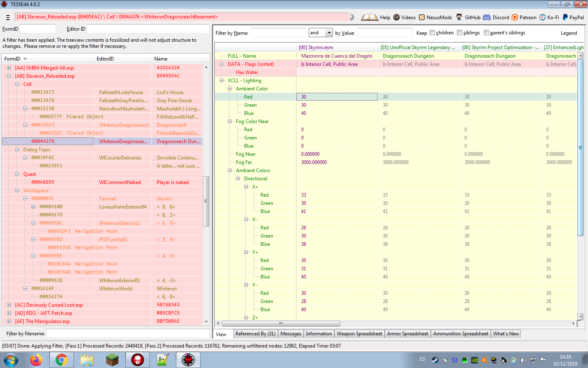Click the NVIDIA tray icon
Image resolution: width=588 pixels, height=368 pixels.
click(474, 360)
